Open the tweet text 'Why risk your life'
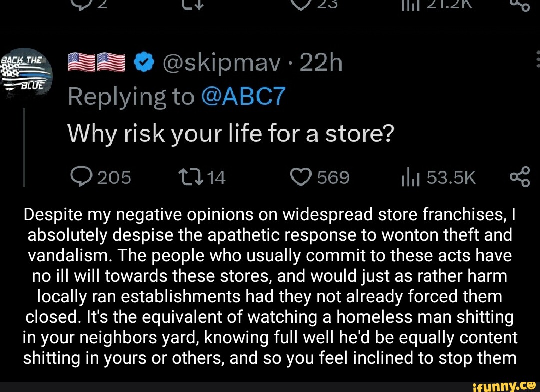 click(x=231, y=133)
